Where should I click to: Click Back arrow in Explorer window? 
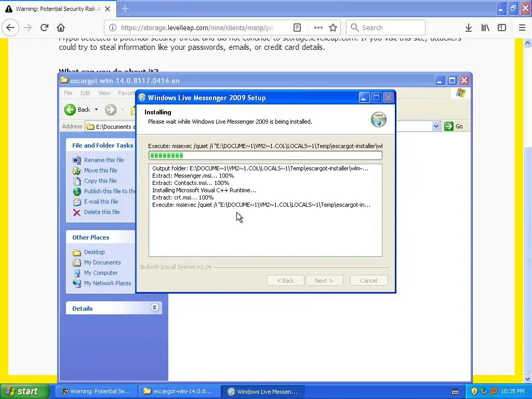pos(70,110)
